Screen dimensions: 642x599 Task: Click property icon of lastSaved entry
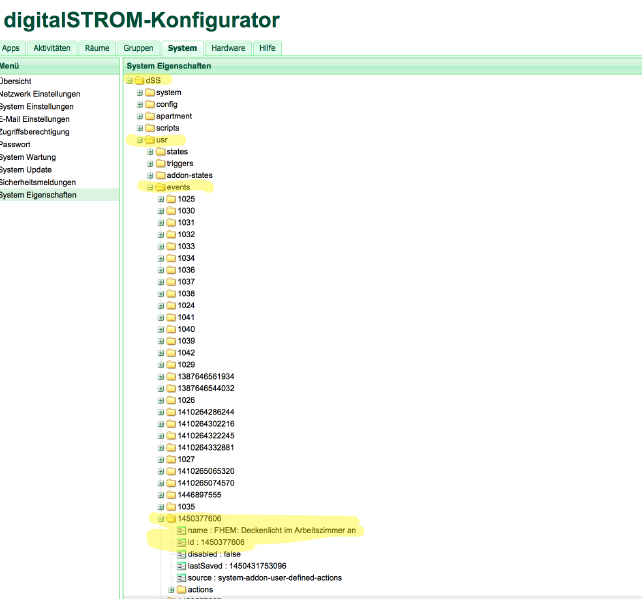coord(181,566)
